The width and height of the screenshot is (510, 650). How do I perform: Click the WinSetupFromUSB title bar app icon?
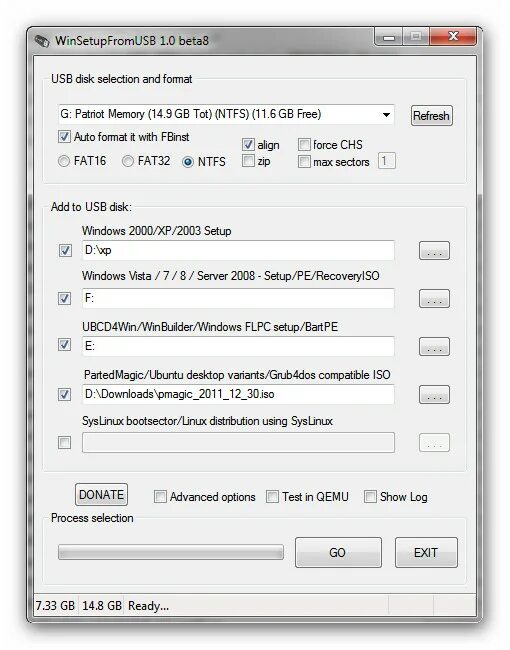pos(42,41)
